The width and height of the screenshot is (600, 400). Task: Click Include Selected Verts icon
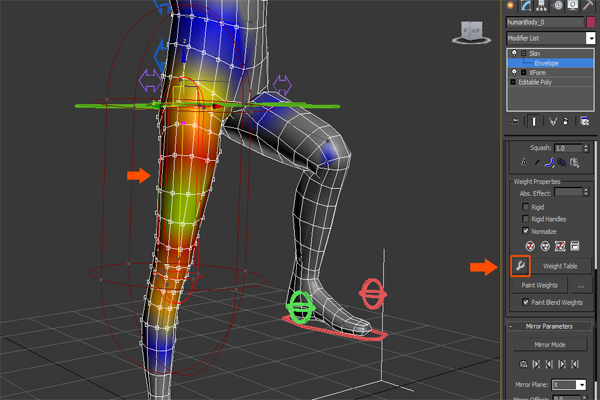pos(545,246)
